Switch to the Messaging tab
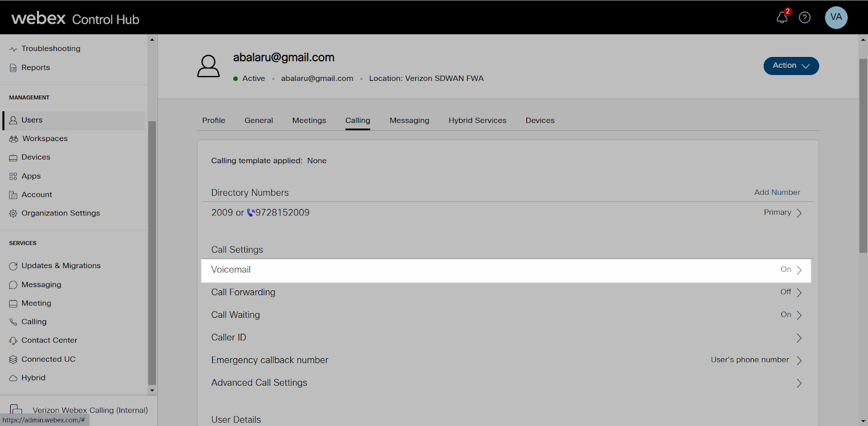This screenshot has width=868, height=426. (410, 120)
